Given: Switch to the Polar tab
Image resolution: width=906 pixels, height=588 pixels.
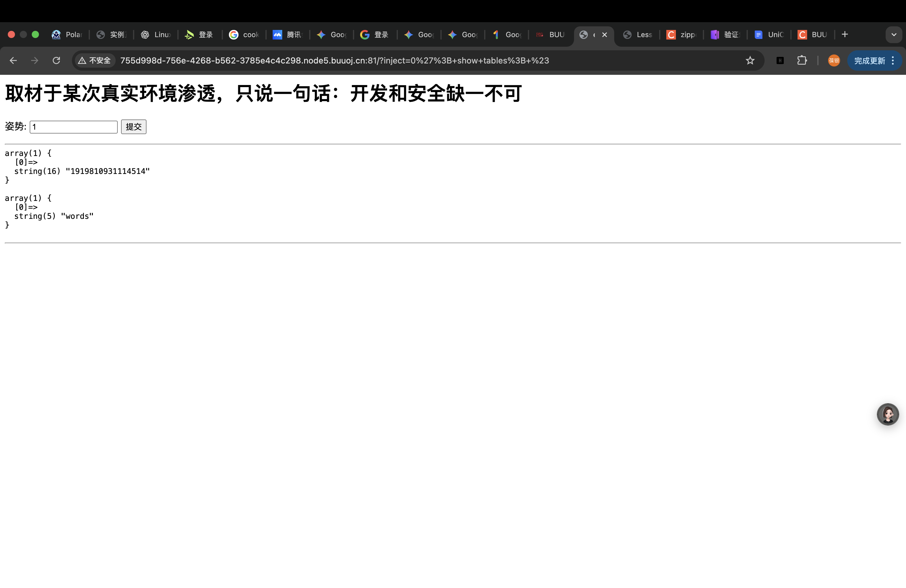Looking at the screenshot, I should point(67,35).
